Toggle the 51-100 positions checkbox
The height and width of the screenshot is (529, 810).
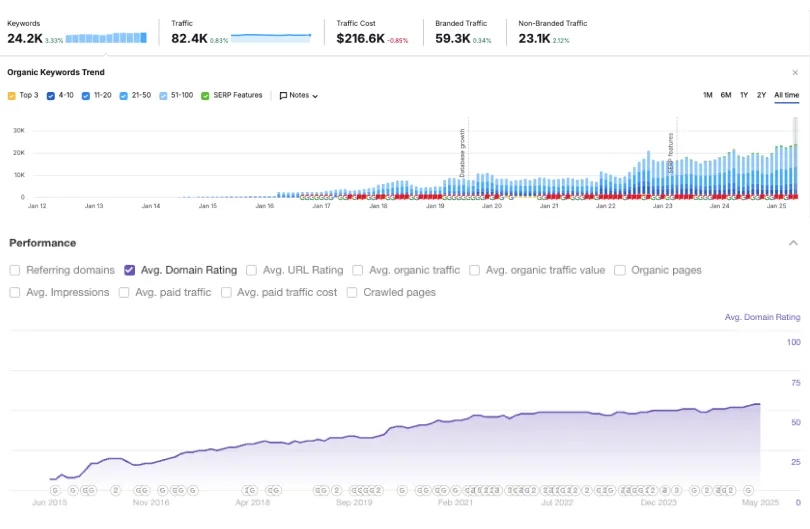[163, 96]
